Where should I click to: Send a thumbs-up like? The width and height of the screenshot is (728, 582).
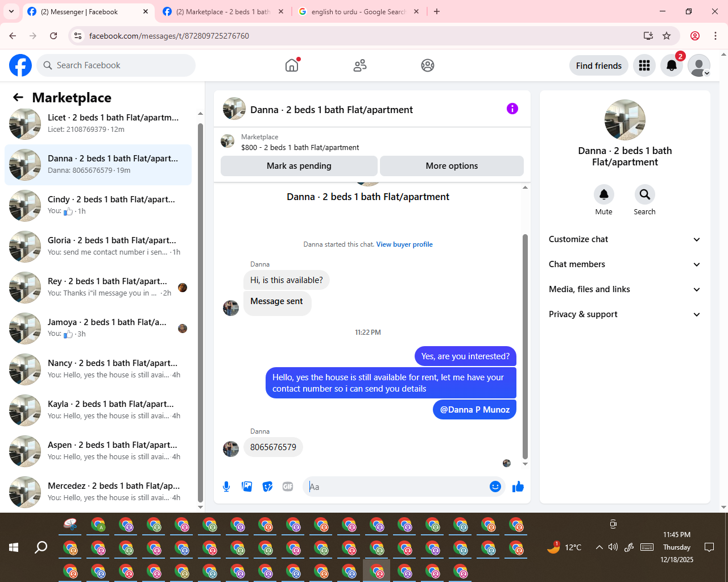coord(518,487)
